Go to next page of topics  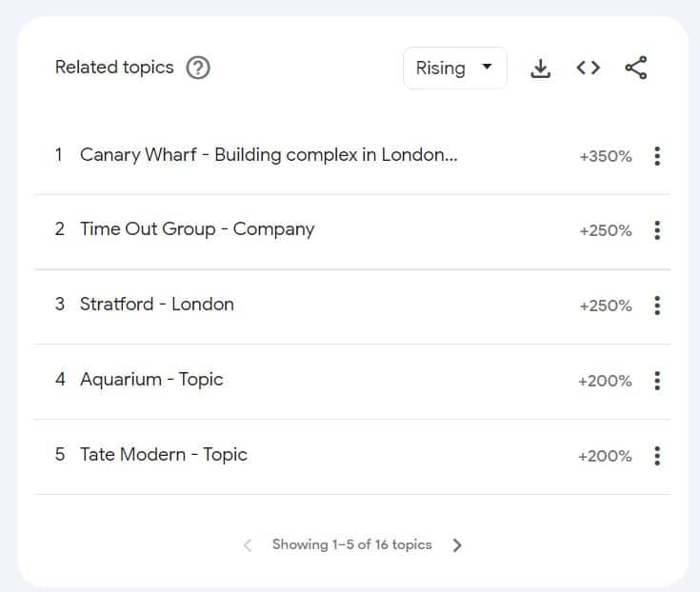458,545
